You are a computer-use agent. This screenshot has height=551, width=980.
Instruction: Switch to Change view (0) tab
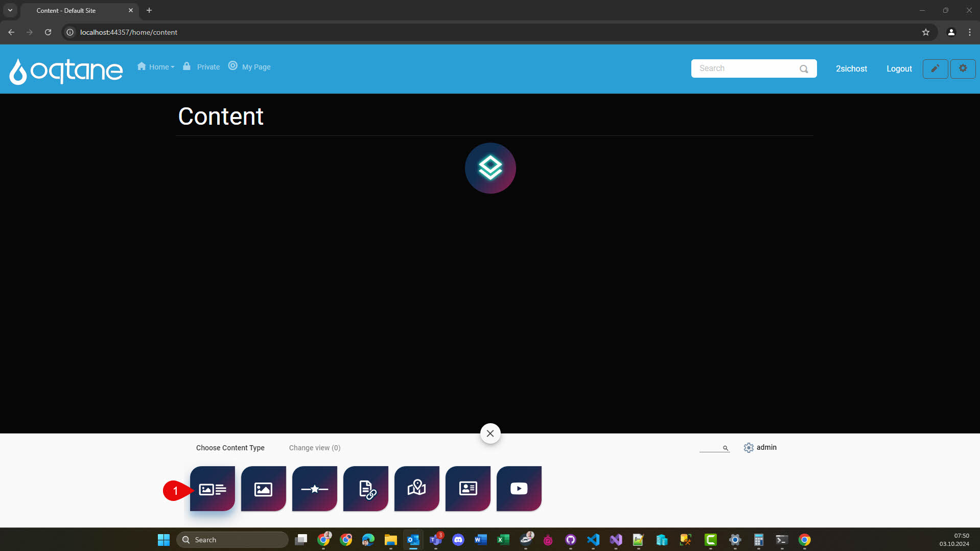point(314,448)
